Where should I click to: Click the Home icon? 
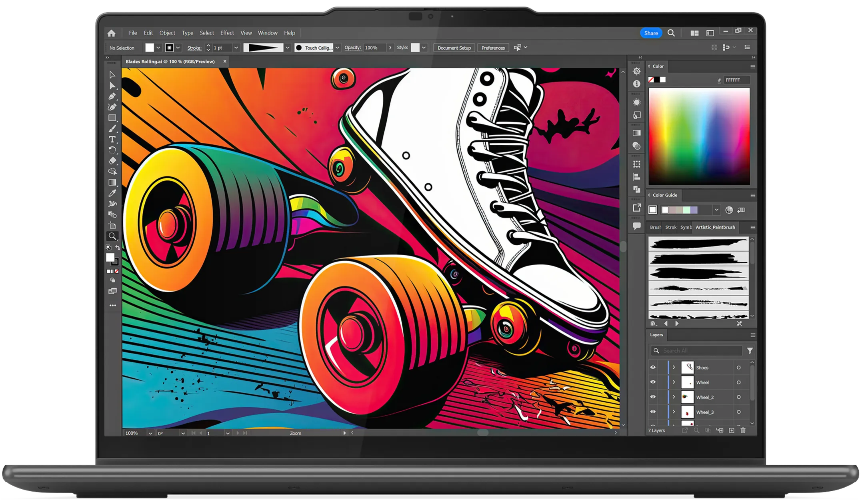(x=112, y=33)
